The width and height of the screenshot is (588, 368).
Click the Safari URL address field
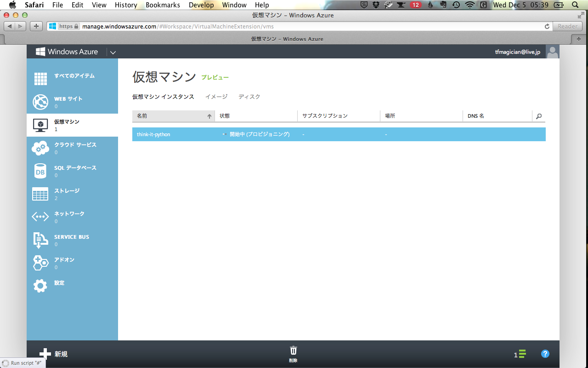coord(299,26)
